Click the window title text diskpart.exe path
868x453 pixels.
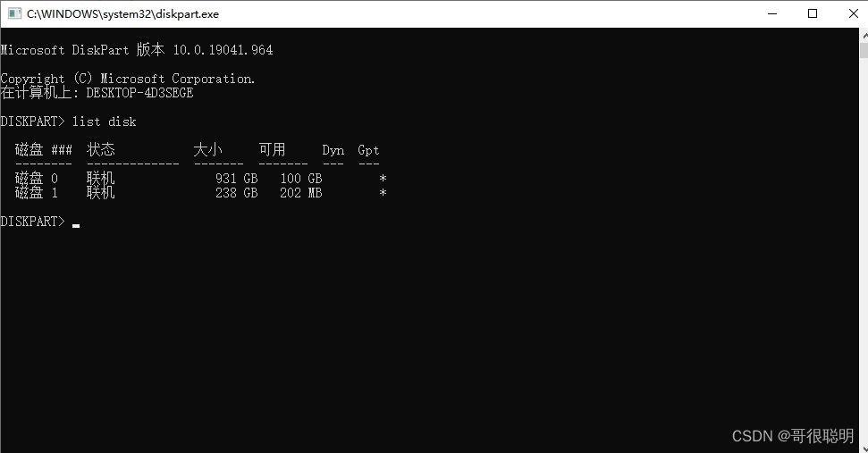point(122,14)
